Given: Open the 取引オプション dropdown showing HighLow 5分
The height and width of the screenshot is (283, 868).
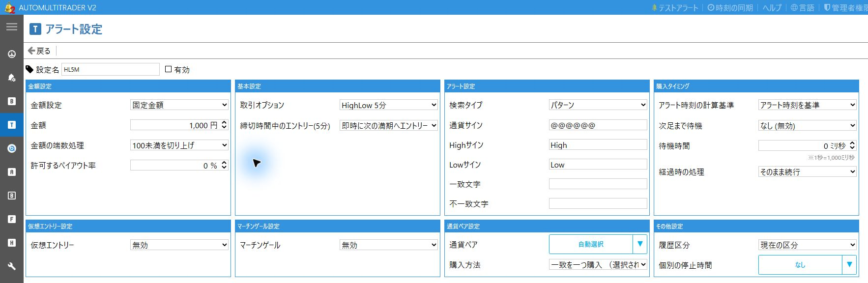Looking at the screenshot, I should (x=389, y=105).
